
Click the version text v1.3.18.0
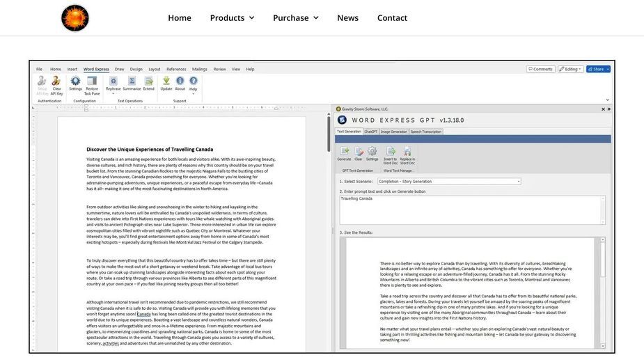tap(452, 120)
